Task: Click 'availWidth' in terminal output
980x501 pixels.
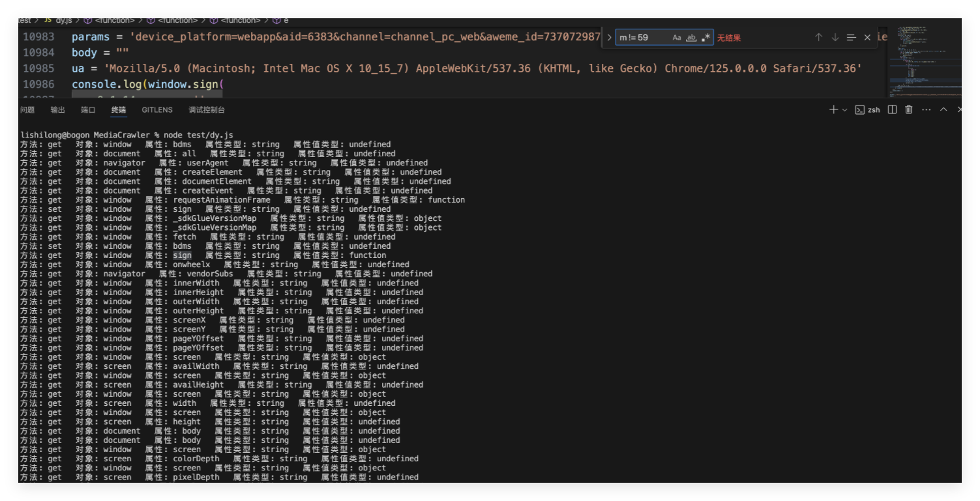Action: pyautogui.click(x=196, y=366)
